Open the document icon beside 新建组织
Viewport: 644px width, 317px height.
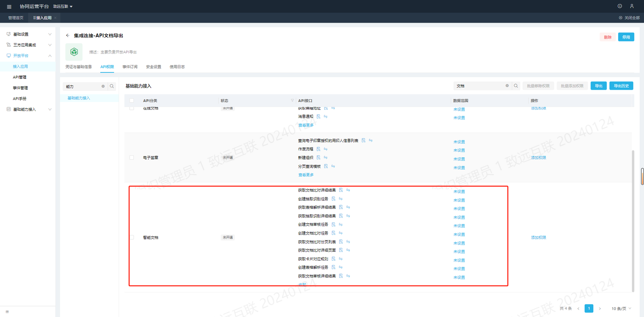tap(318, 158)
